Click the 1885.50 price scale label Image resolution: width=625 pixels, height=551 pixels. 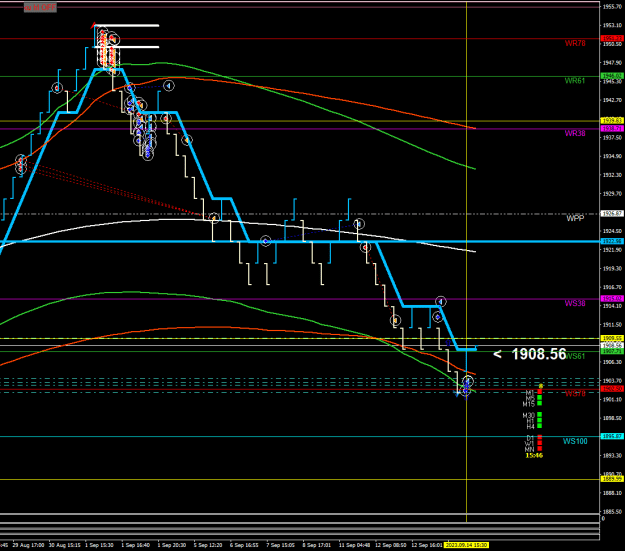(613, 512)
